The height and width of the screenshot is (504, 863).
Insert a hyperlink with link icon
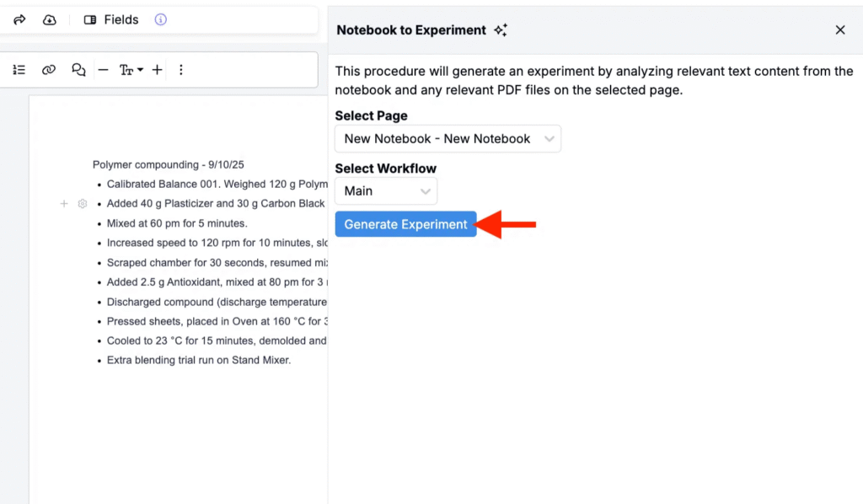tap(49, 70)
